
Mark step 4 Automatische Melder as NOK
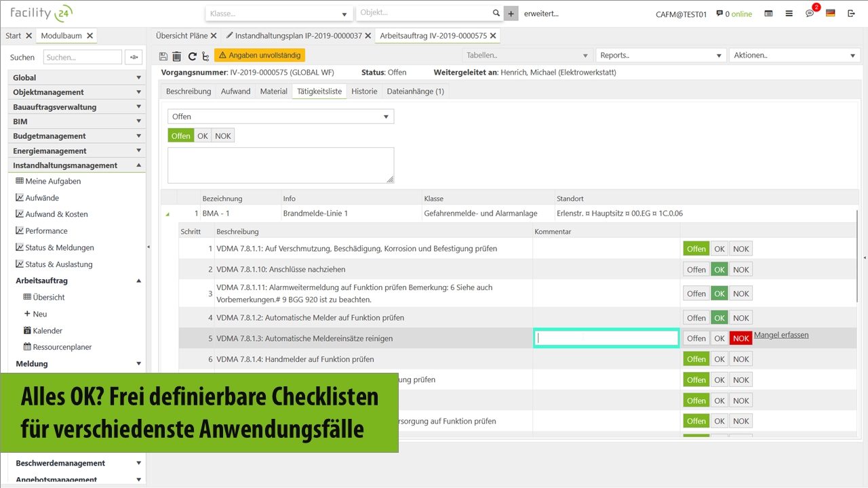point(741,318)
